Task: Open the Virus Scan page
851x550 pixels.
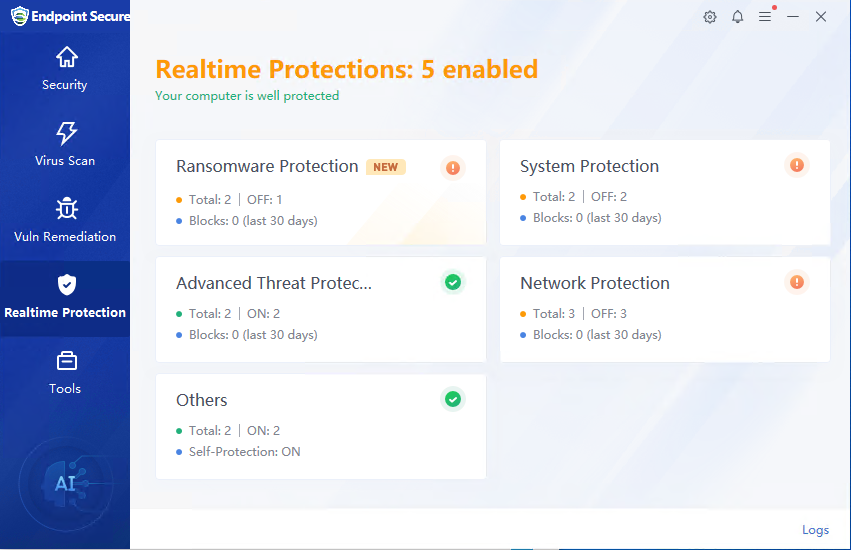Action: coord(65,144)
